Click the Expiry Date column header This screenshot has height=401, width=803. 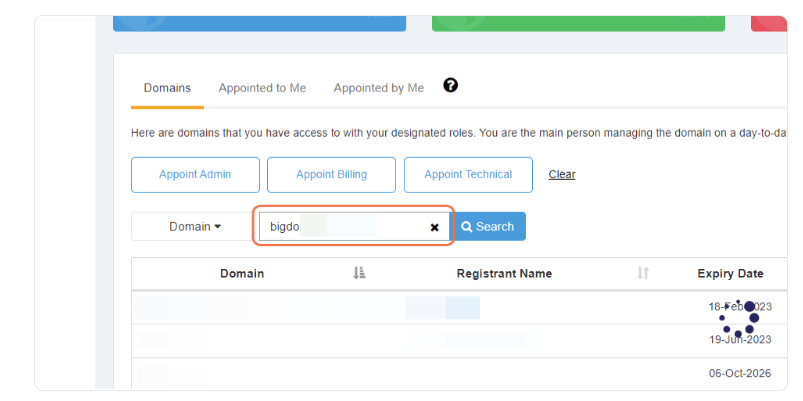pos(730,273)
